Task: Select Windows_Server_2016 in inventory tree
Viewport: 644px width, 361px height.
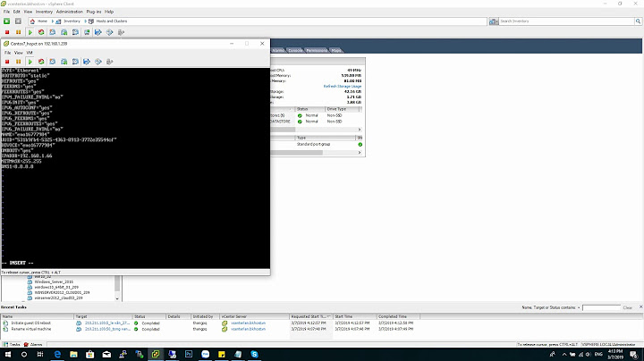Action: coord(54,281)
